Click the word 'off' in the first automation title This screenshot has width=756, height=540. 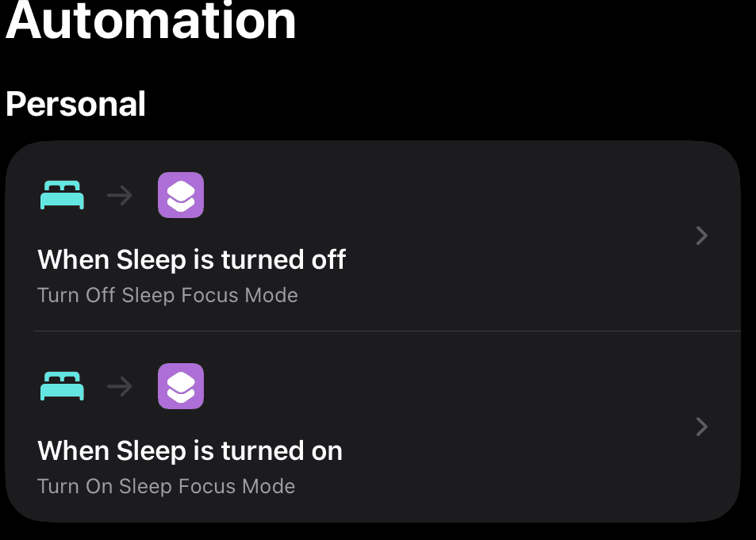click(328, 259)
